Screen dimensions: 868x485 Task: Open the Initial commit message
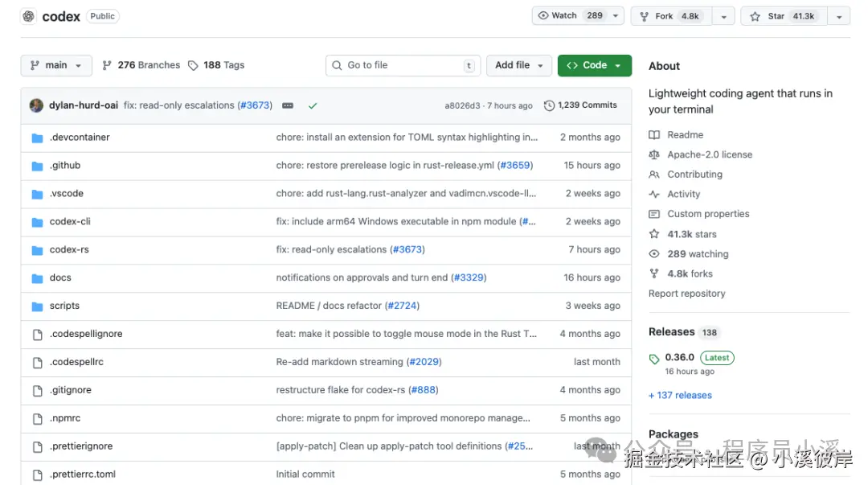coord(305,474)
